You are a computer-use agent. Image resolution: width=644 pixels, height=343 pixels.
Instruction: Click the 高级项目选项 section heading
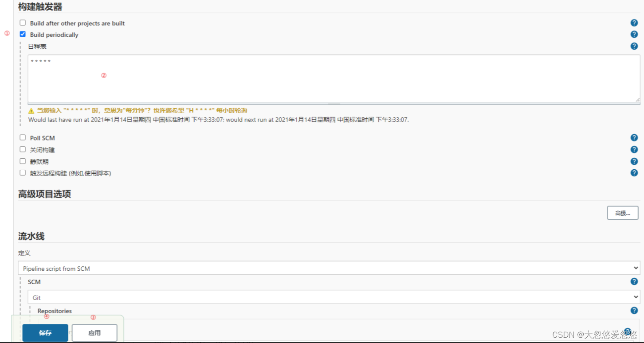[44, 194]
